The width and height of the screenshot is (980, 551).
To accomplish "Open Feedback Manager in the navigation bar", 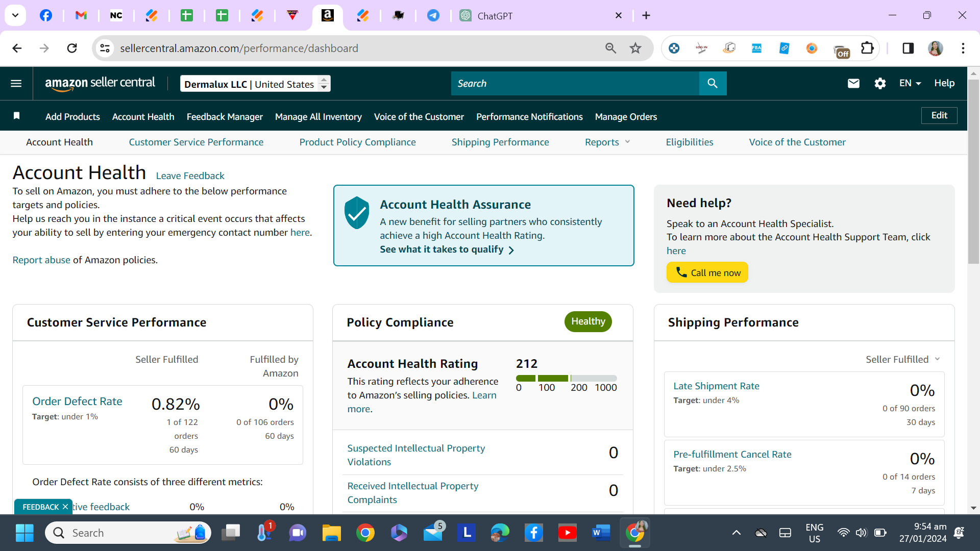I will [225, 116].
